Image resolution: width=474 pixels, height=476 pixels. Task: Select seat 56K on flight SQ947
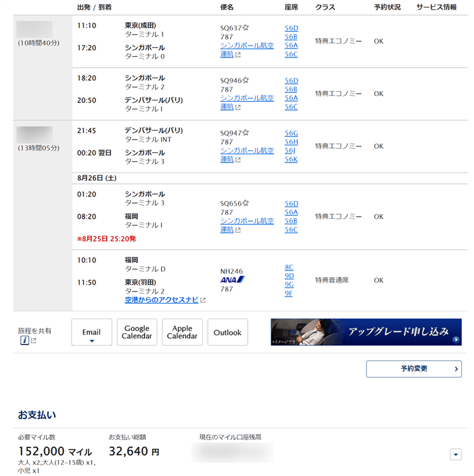(x=291, y=159)
